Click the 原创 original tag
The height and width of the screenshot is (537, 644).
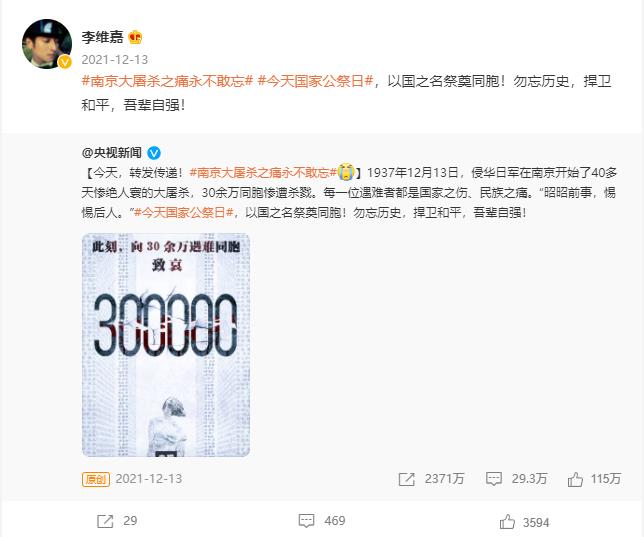coord(96,479)
